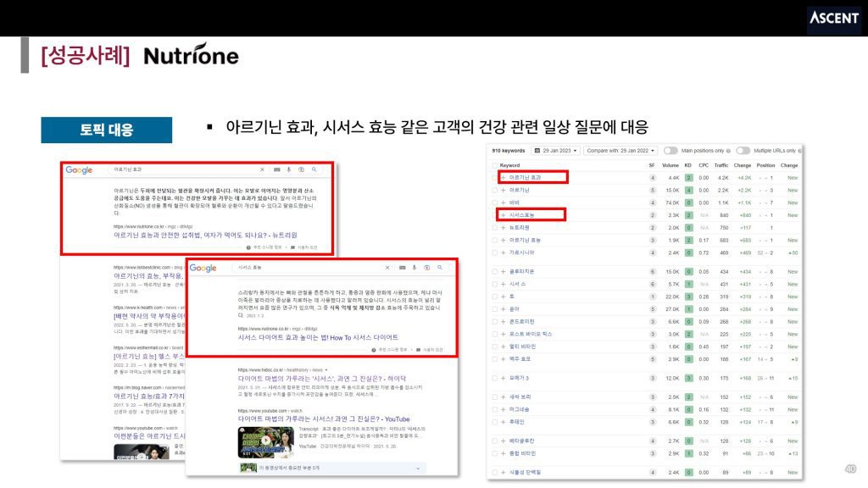Sort by Traffic column header
Image resolution: width=868 pixels, height=488 pixels.
[x=721, y=165]
